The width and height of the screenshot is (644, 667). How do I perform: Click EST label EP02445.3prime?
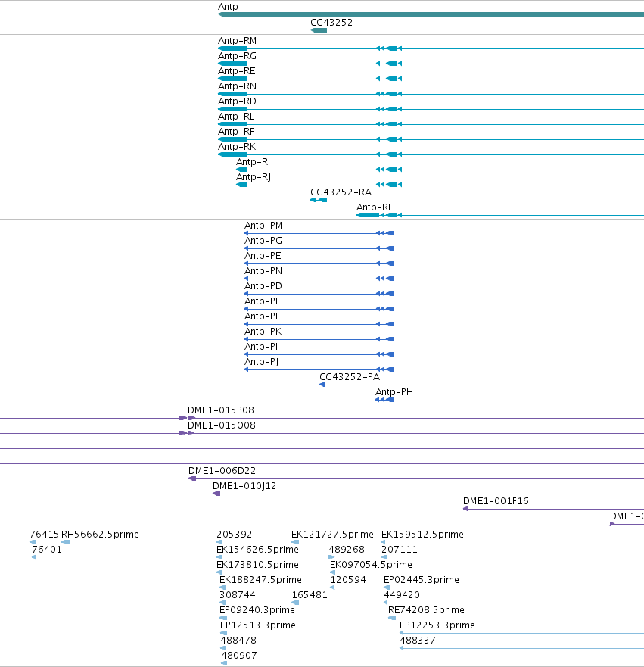point(422,580)
